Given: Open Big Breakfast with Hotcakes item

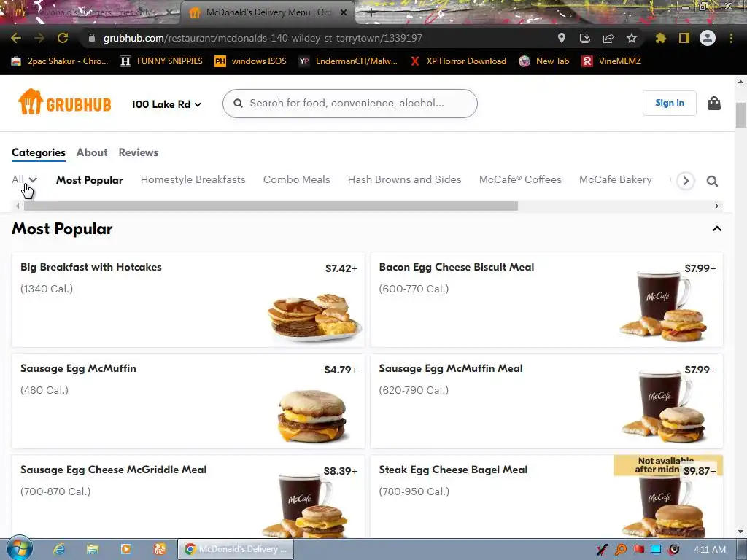Looking at the screenshot, I should point(187,300).
